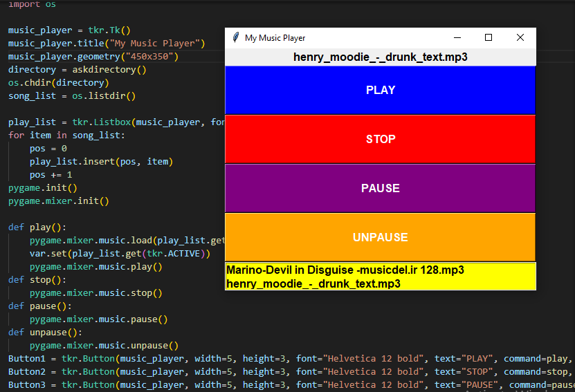Click the 'def unpause():' line in editor
Viewport: 575px width, 392px height.
(45, 333)
